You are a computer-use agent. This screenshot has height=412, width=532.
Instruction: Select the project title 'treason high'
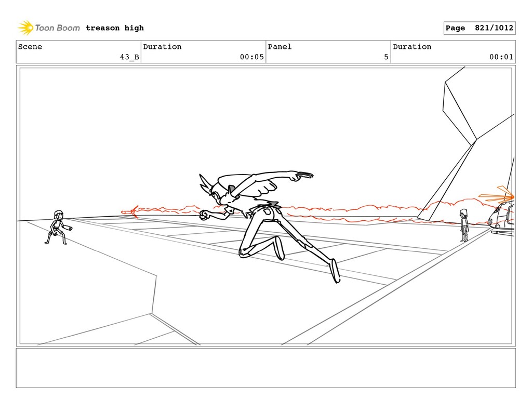click(115, 28)
